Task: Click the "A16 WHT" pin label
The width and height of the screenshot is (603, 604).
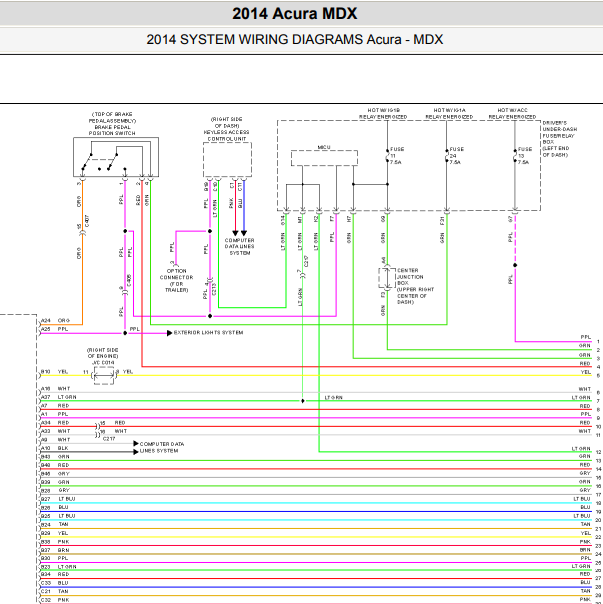Action: pyautogui.click(x=55, y=389)
